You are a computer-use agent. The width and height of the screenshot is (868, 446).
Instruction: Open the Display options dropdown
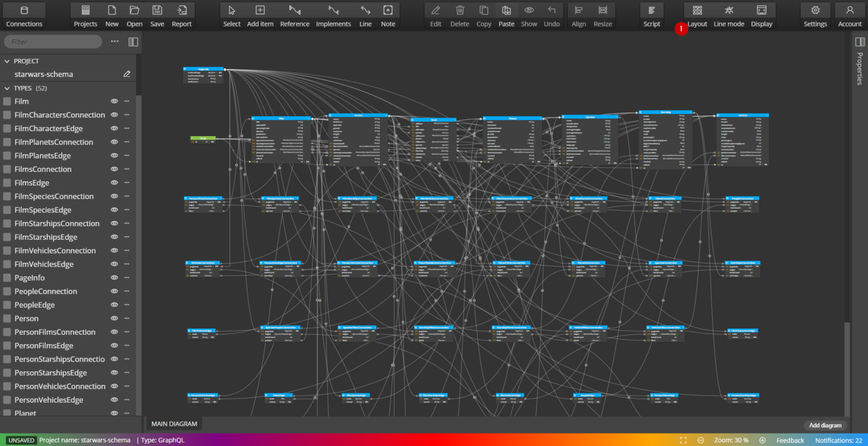pos(761,16)
